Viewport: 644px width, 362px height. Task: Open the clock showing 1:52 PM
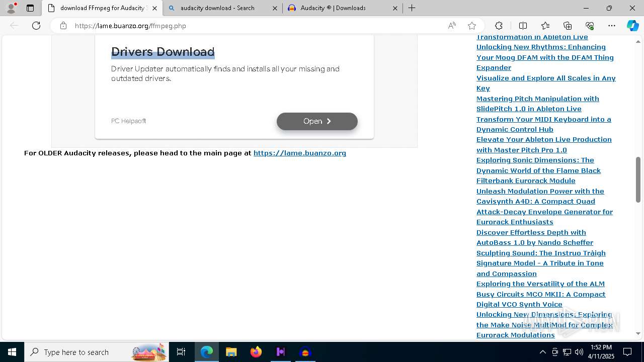pos(601,352)
